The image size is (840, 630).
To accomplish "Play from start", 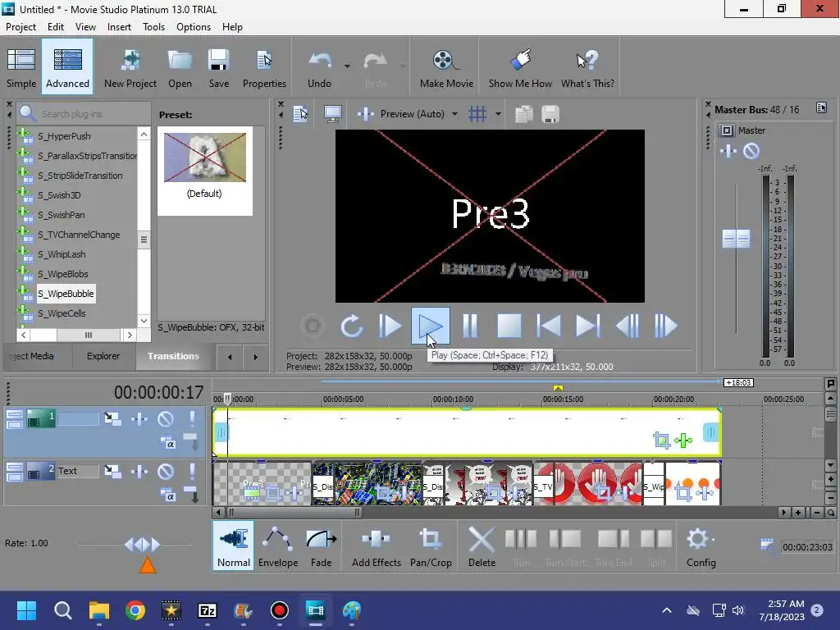I will (390, 326).
